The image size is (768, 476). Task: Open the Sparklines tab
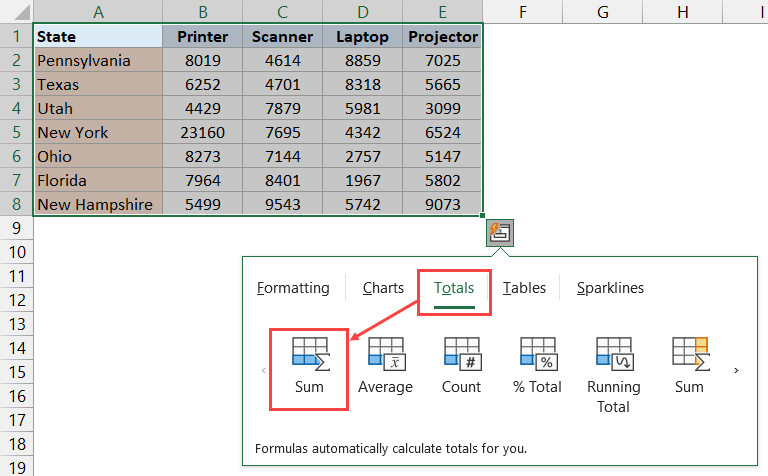(610, 288)
